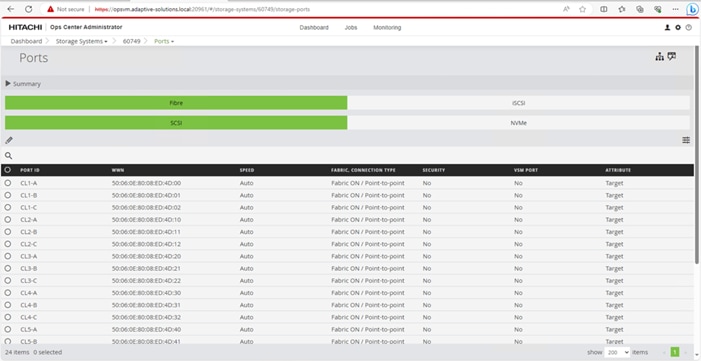Go to page 1 in pagination
701x361 pixels.
coord(675,352)
